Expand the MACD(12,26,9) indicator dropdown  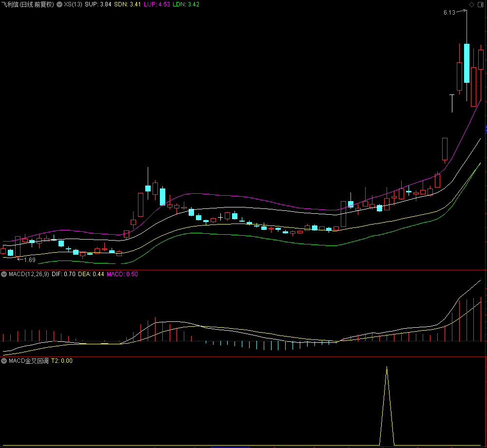(x=4, y=274)
